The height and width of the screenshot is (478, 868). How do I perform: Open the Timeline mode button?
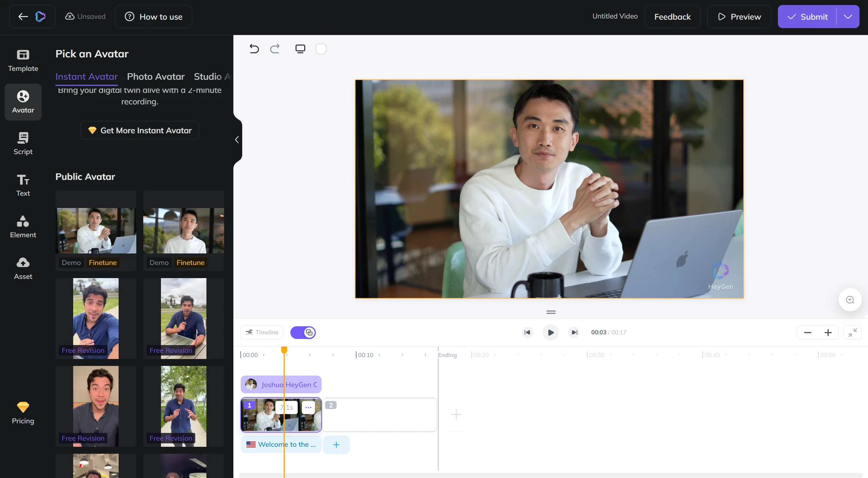coord(262,332)
